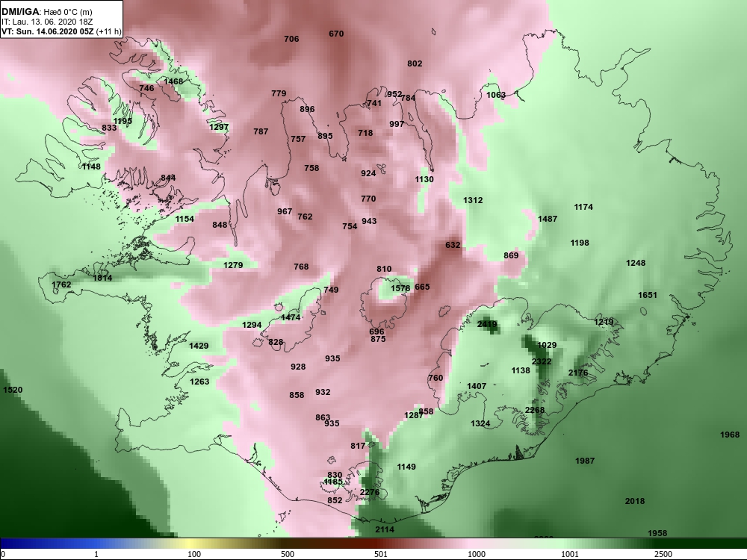The image size is (747, 560).
Task: Select the map value 706
Action: pyautogui.click(x=291, y=39)
